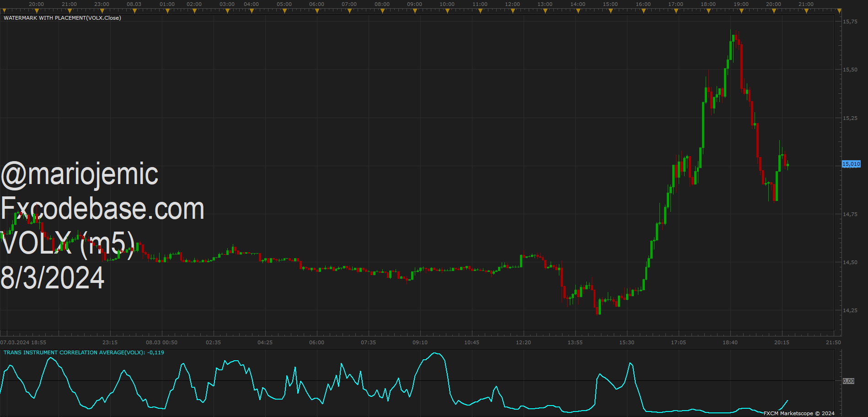Image resolution: width=868 pixels, height=417 pixels.
Task: Click the Fxcodebase.com watermark text
Action: pos(102,209)
